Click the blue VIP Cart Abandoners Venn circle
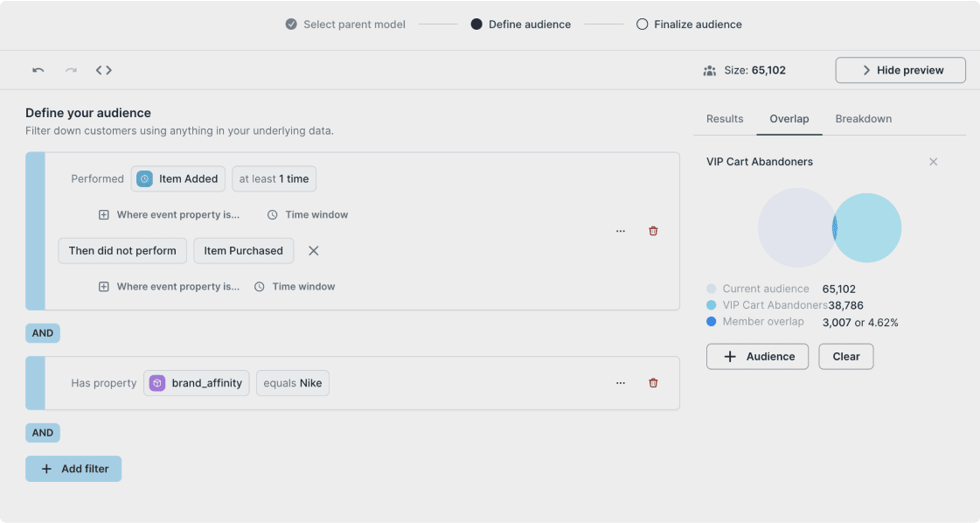Viewport: 980px width, 523px height. tap(869, 227)
